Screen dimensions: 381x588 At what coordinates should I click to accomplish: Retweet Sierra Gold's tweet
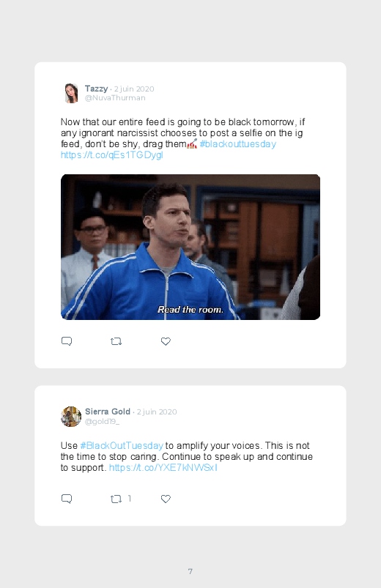116,499
